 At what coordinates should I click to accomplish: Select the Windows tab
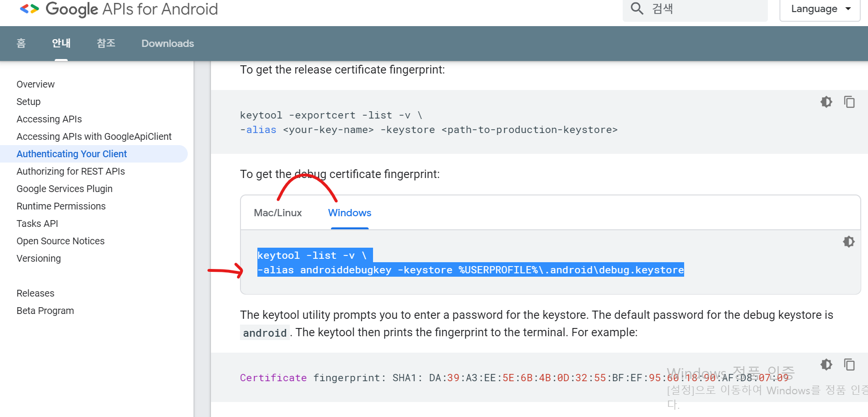(x=349, y=213)
